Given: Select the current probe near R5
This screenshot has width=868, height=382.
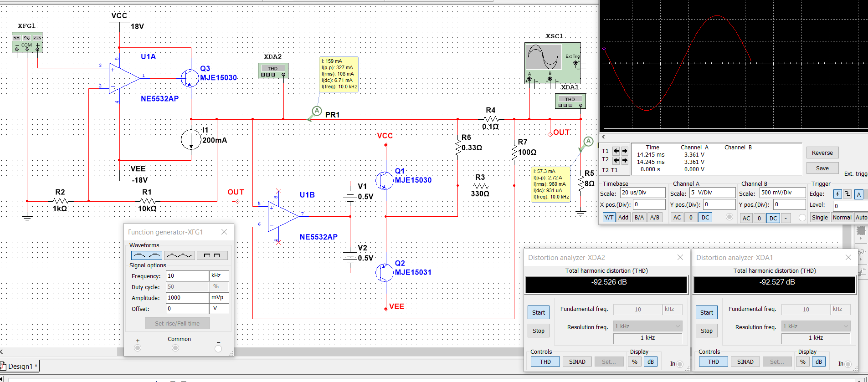Looking at the screenshot, I should coord(588,142).
